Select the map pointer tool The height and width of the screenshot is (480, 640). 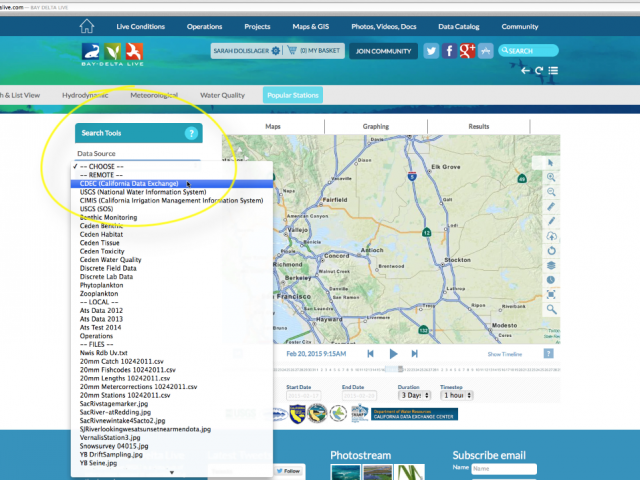(551, 163)
